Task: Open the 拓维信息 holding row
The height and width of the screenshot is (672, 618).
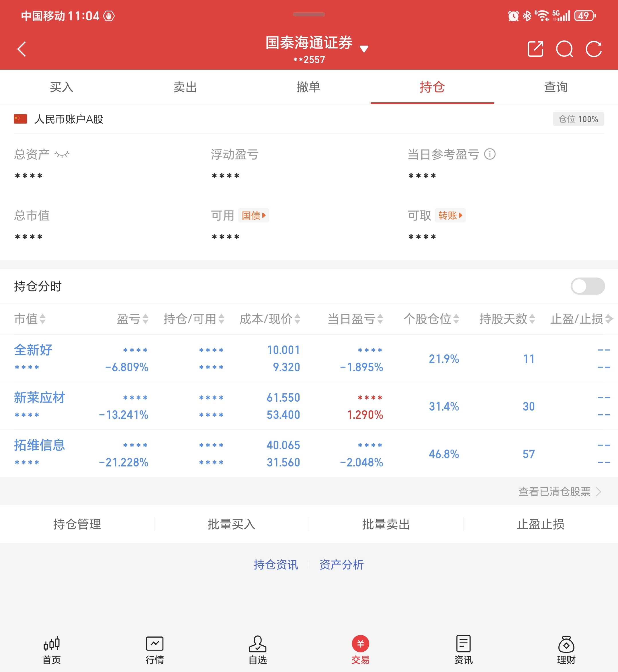Action: pyautogui.click(x=40, y=445)
